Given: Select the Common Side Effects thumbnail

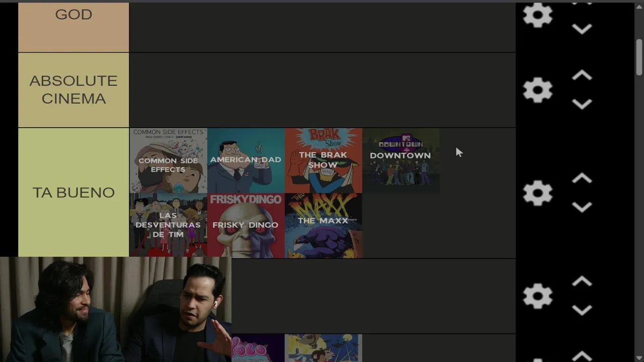Looking at the screenshot, I should (168, 160).
